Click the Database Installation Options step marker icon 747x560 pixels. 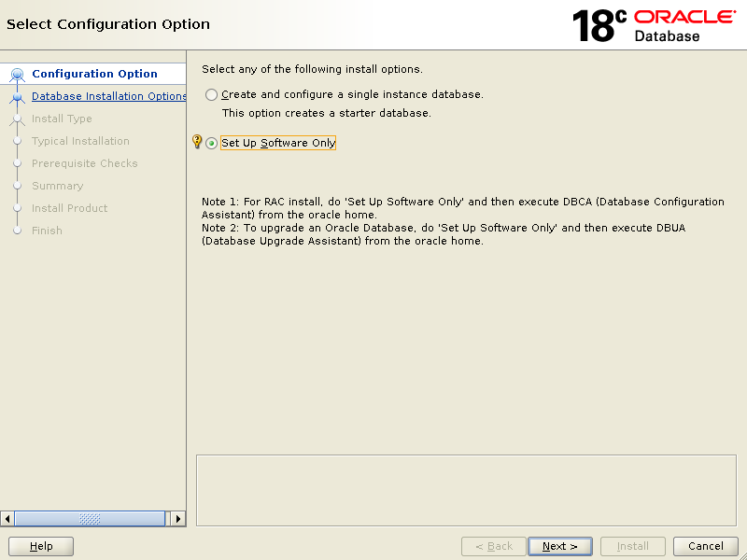point(18,97)
